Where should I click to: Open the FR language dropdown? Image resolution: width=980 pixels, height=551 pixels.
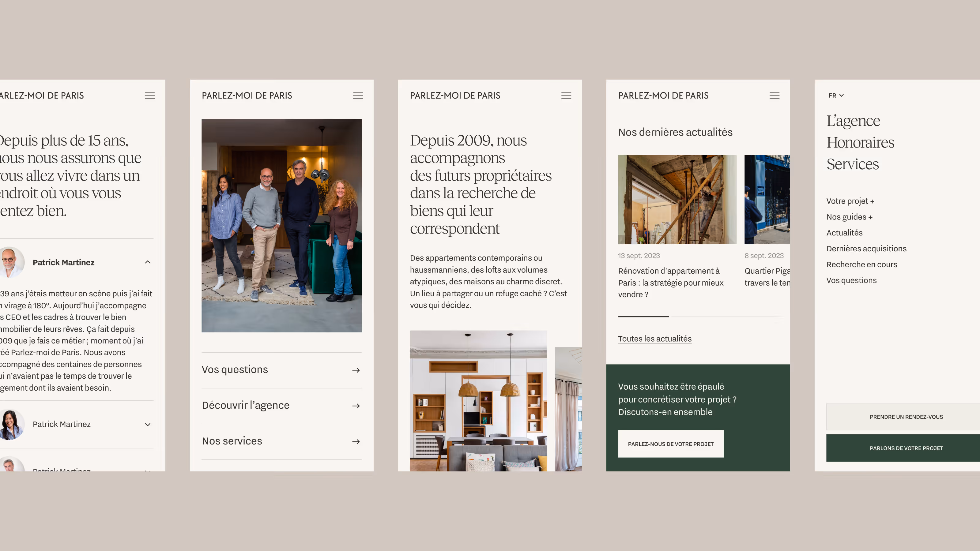tap(836, 96)
